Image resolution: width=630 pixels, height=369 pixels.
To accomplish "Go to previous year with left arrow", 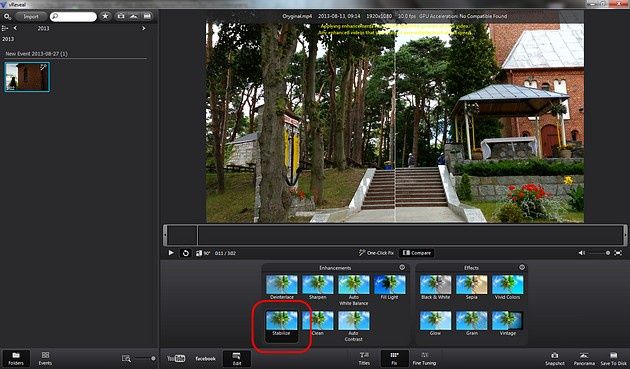I will click(x=15, y=28).
